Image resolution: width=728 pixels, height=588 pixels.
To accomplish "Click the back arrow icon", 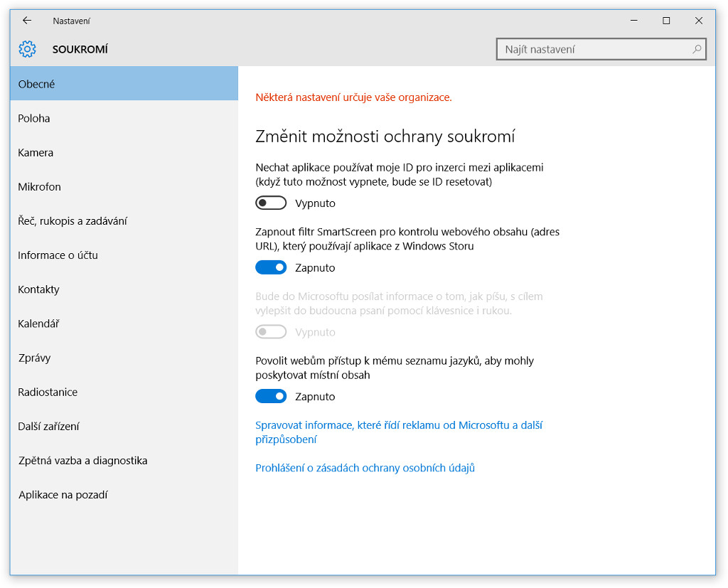I will 27,21.
